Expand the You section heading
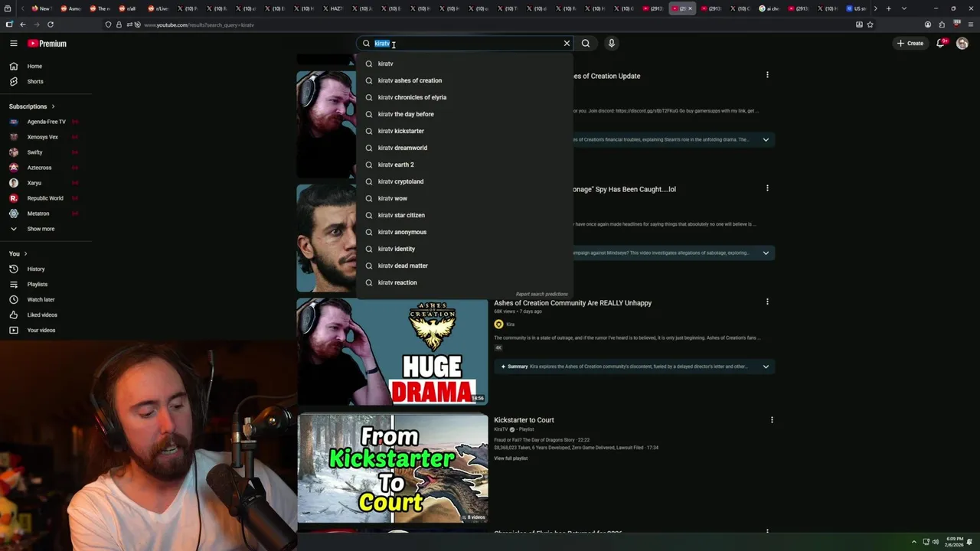 pyautogui.click(x=18, y=254)
